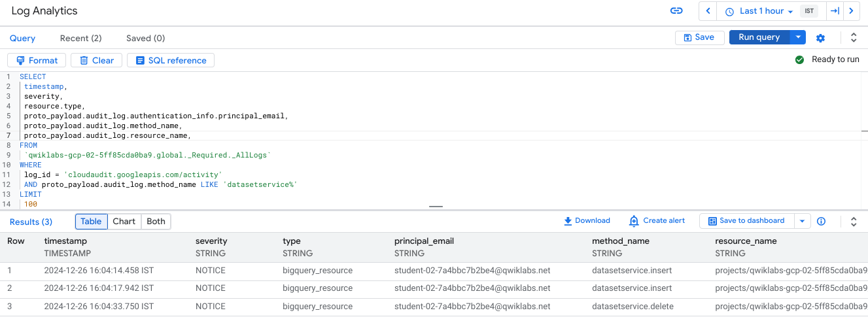
Task: Select the Chart view toggle
Action: pos(124,221)
